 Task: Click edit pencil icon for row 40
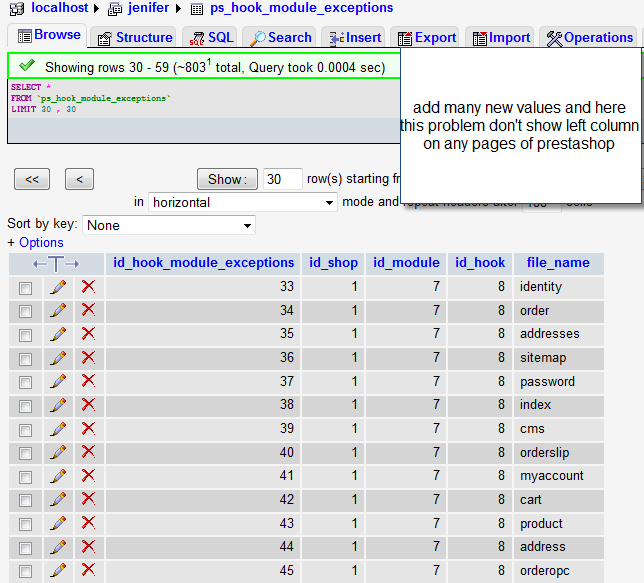pyautogui.click(x=58, y=452)
